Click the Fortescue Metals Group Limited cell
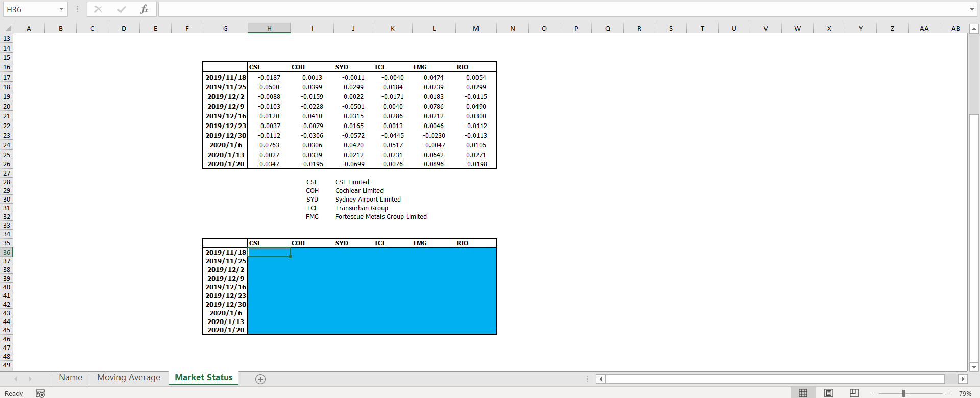The width and height of the screenshot is (980, 398). click(381, 217)
